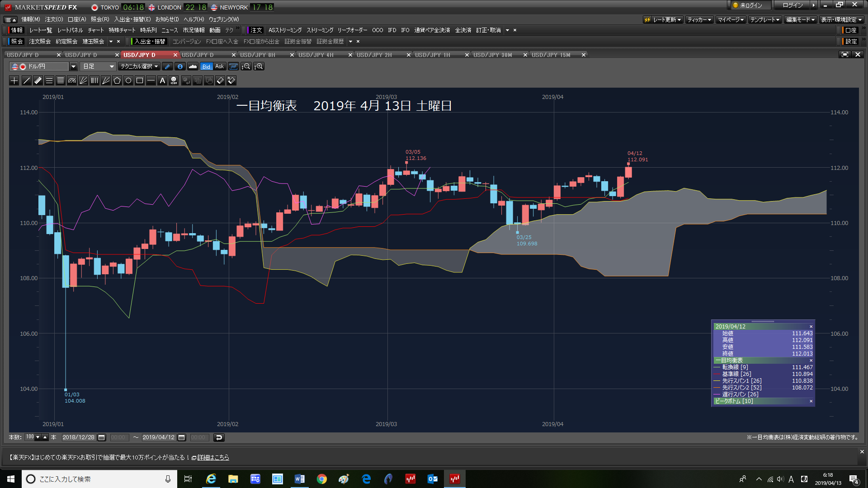
Task: Click the chart zoom-out magnifier icon
Action: [246, 66]
